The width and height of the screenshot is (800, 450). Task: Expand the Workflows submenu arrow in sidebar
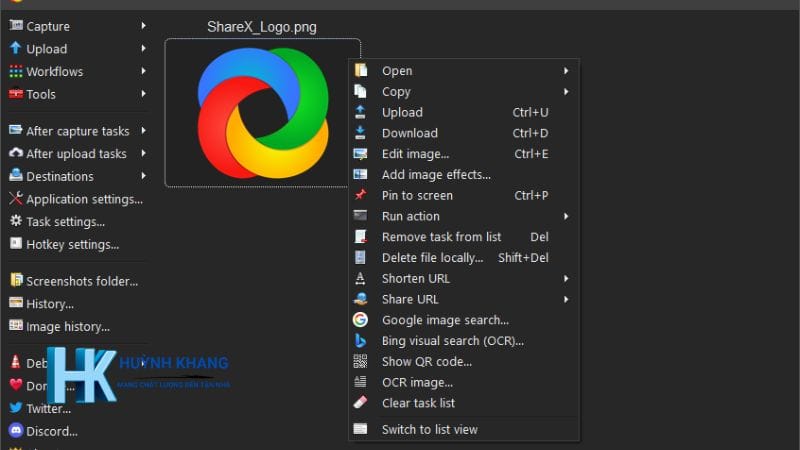click(143, 71)
